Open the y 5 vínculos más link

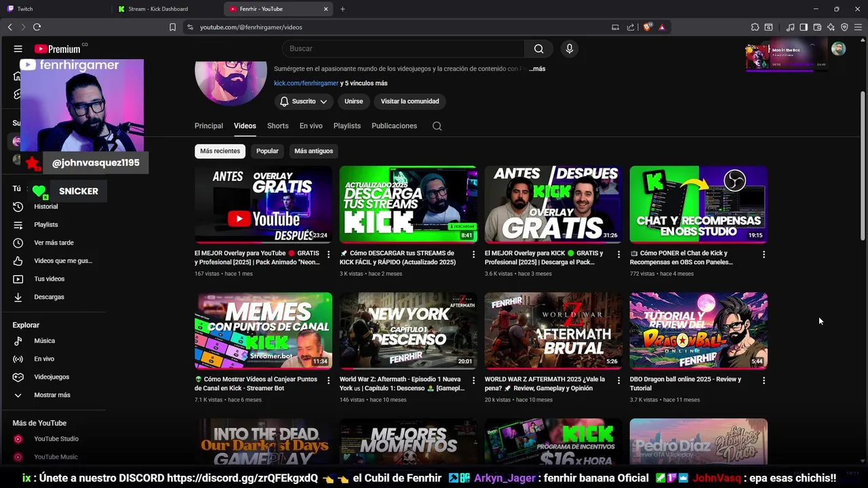[x=364, y=83]
